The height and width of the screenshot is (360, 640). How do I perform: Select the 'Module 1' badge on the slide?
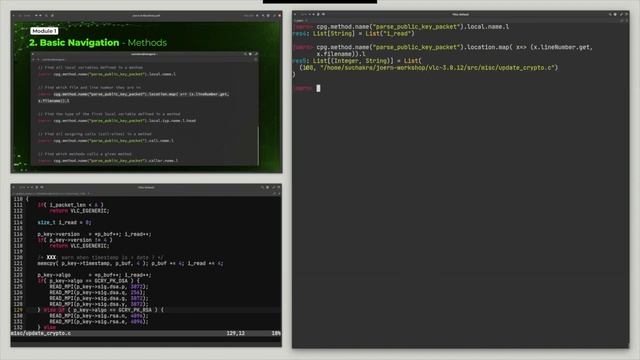pyautogui.click(x=44, y=31)
